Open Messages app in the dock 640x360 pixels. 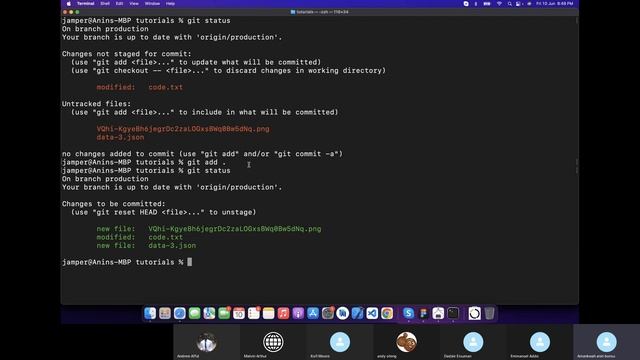click(x=194, y=313)
